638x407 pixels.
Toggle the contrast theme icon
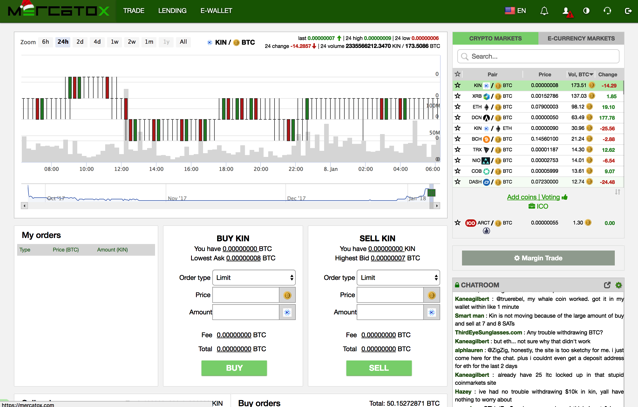point(586,11)
